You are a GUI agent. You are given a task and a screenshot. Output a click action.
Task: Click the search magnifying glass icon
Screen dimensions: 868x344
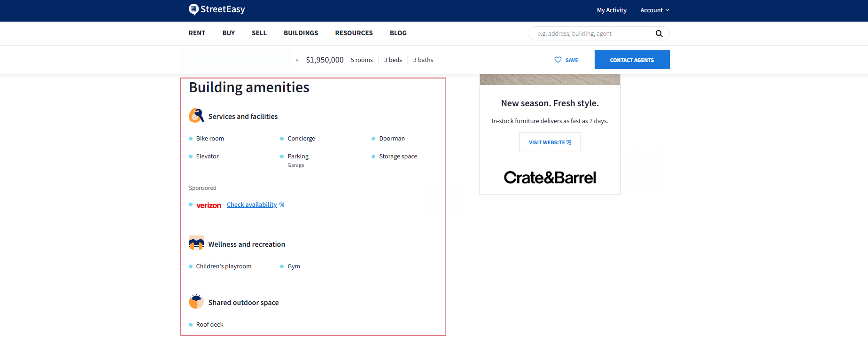coord(659,33)
